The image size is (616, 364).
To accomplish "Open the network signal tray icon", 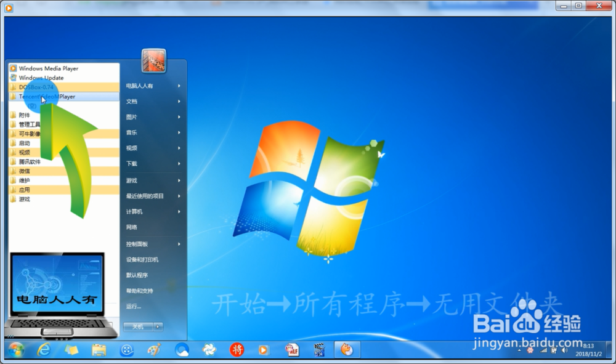I will pos(544,350).
